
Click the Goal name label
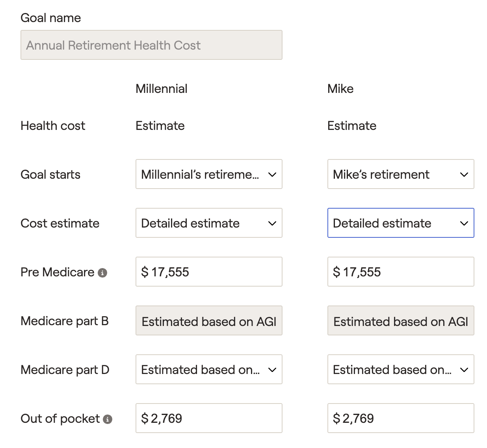[50, 18]
